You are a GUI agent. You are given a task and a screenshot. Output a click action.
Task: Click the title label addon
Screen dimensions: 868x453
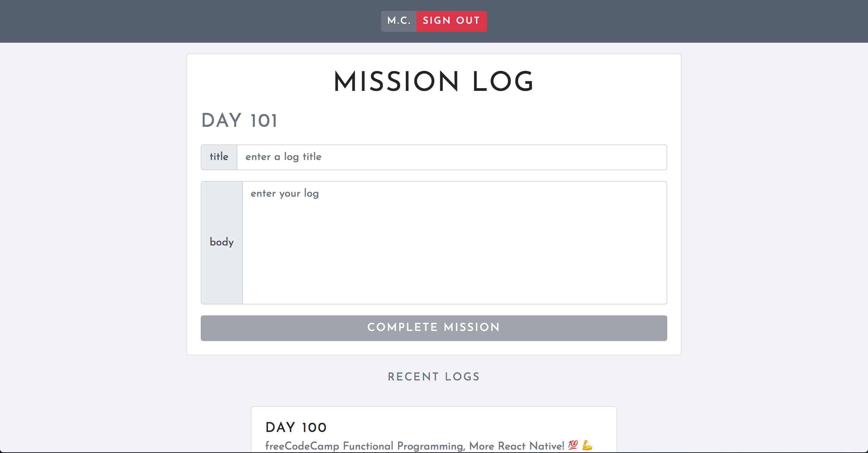point(219,157)
